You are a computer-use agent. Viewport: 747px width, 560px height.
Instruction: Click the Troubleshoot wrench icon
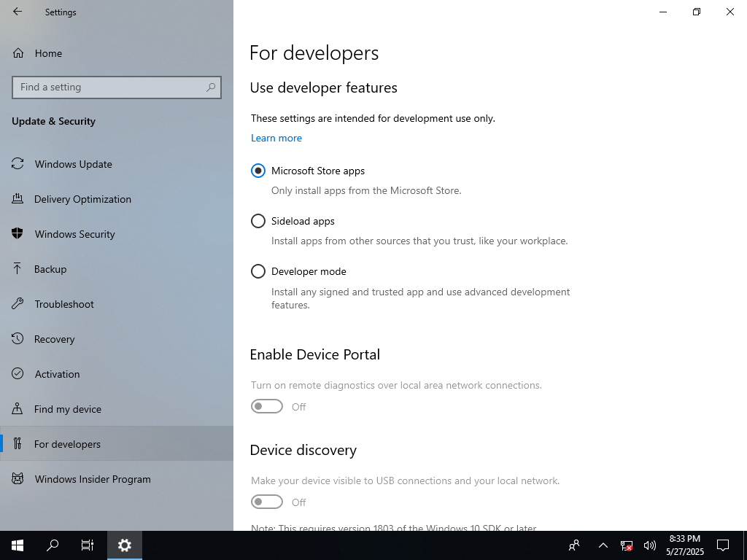[x=18, y=304]
